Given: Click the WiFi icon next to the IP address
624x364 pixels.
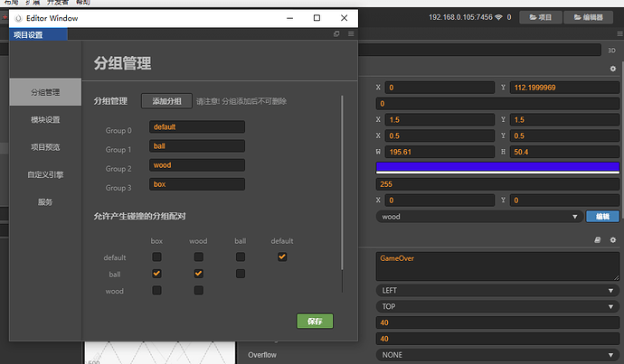Looking at the screenshot, I should pyautogui.click(x=498, y=17).
